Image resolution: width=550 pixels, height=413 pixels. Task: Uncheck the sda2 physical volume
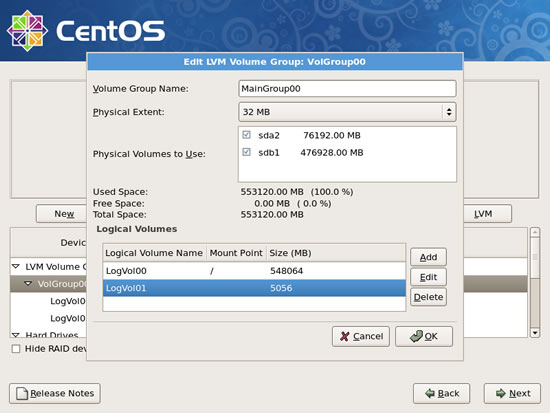[x=246, y=135]
